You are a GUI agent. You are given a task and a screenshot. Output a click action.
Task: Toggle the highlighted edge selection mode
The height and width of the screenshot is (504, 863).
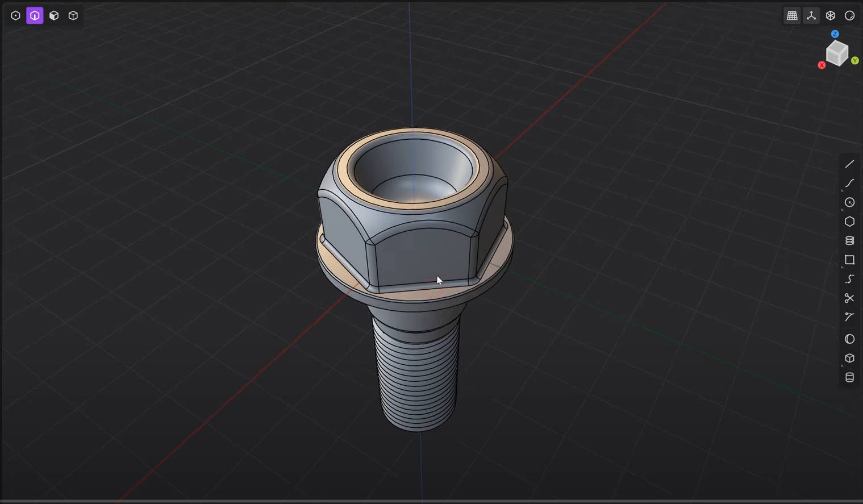[35, 15]
